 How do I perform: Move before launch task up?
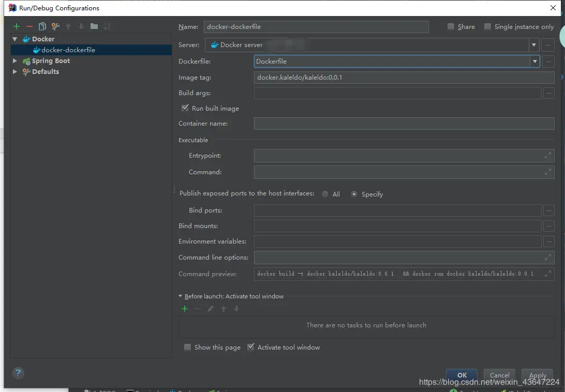coord(224,309)
